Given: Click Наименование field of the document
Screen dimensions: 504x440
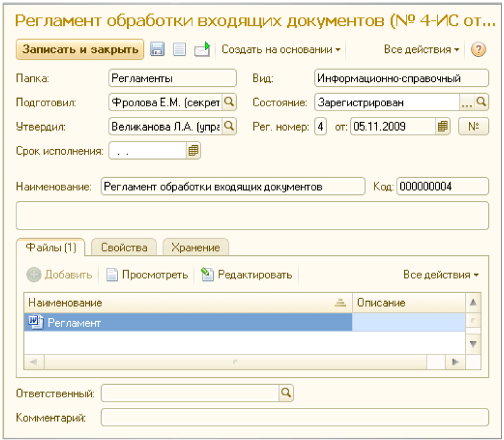Looking at the screenshot, I should pyautogui.click(x=233, y=187).
